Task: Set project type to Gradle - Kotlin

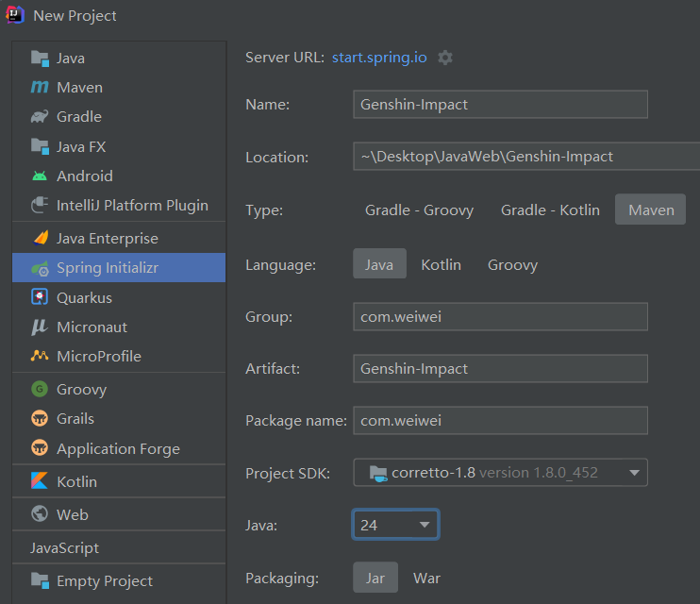Action: (550, 210)
